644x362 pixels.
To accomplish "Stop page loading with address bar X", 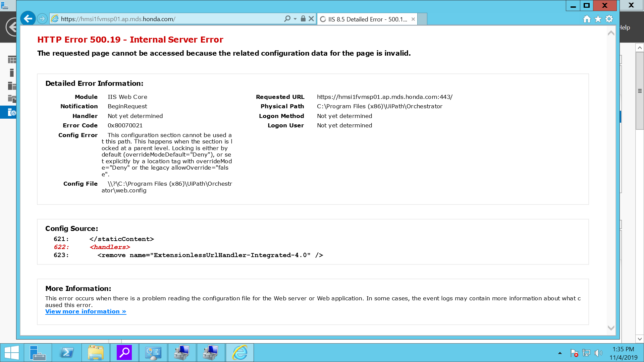I will pos(311,19).
